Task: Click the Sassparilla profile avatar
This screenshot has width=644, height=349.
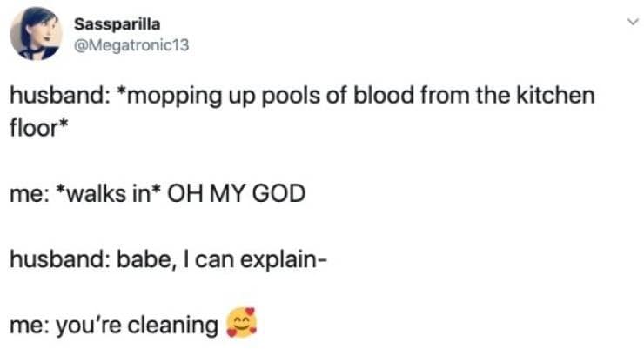Action: pos(34,35)
